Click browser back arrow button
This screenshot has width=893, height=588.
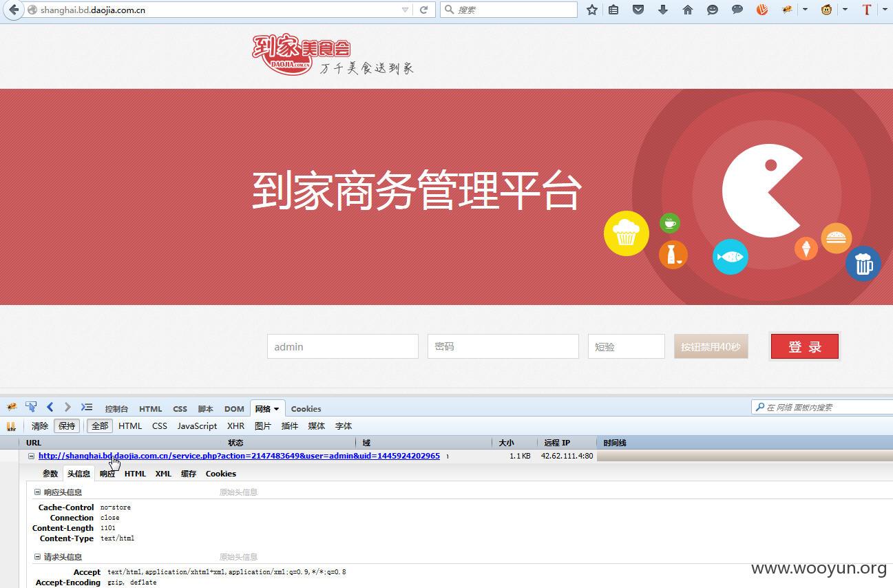tap(13, 10)
